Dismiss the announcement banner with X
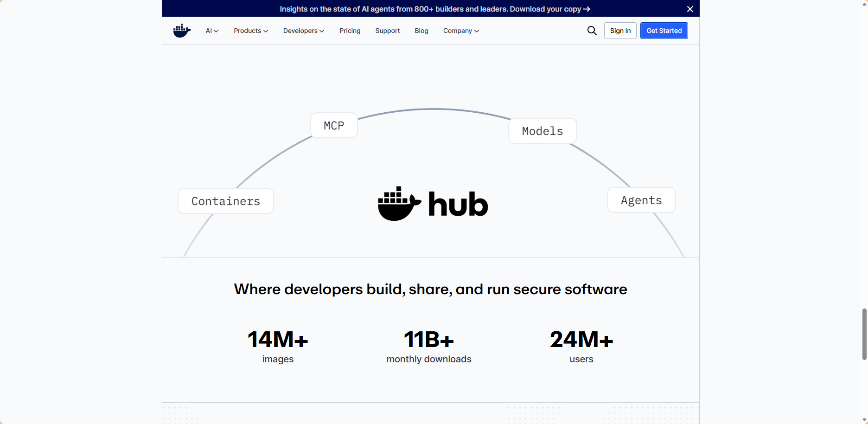The height and width of the screenshot is (424, 868). 690,9
